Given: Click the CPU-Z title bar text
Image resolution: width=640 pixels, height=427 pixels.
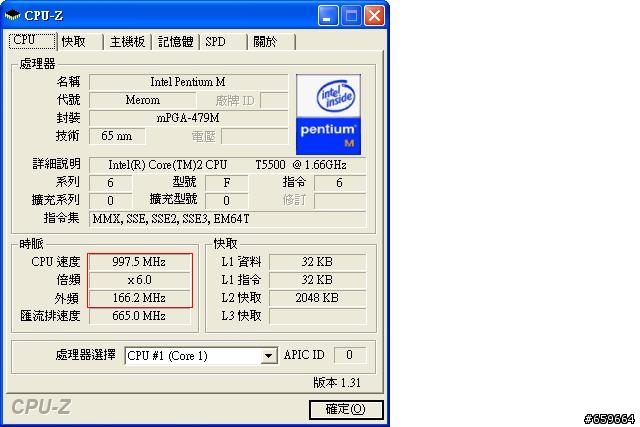Looking at the screenshot, I should coord(44,16).
